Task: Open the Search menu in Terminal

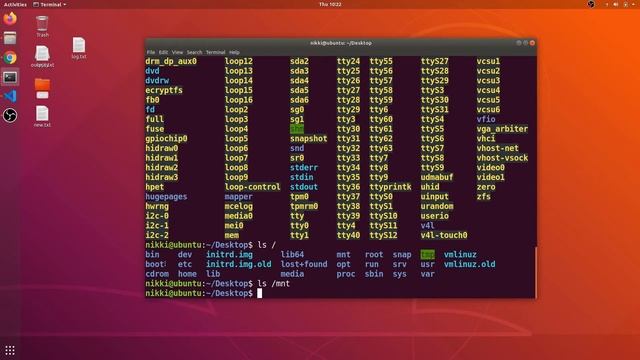Action: click(x=194, y=52)
